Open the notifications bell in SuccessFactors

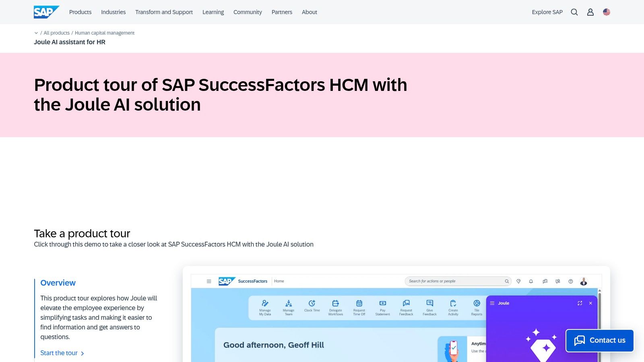coord(531,281)
